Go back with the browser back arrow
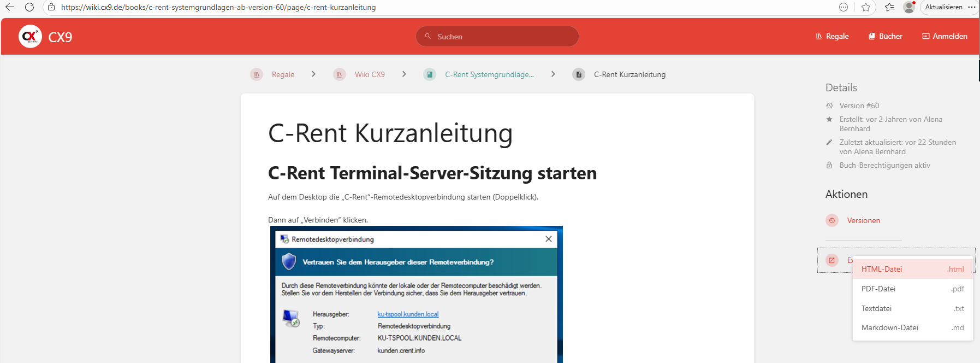The height and width of the screenshot is (363, 980). 10,7
